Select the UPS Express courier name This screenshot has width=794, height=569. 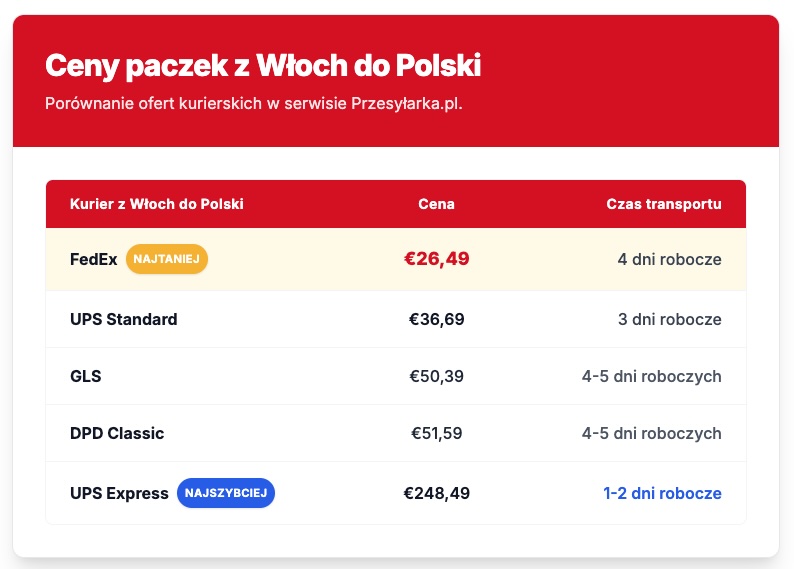(119, 493)
